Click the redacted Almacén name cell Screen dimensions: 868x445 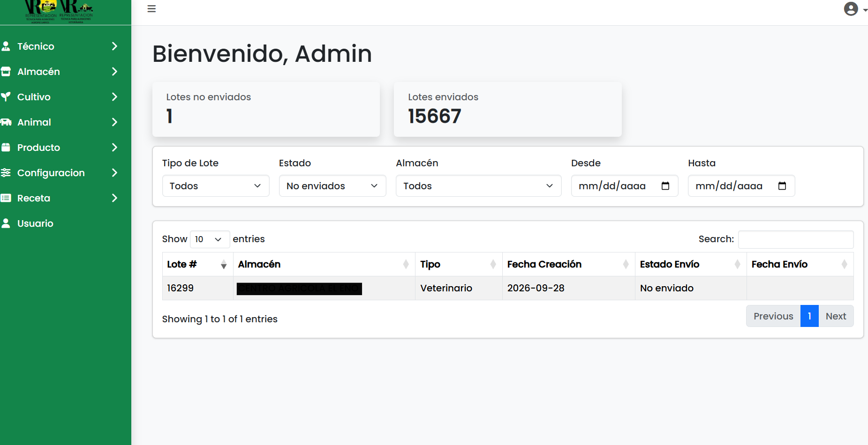tap(324, 288)
